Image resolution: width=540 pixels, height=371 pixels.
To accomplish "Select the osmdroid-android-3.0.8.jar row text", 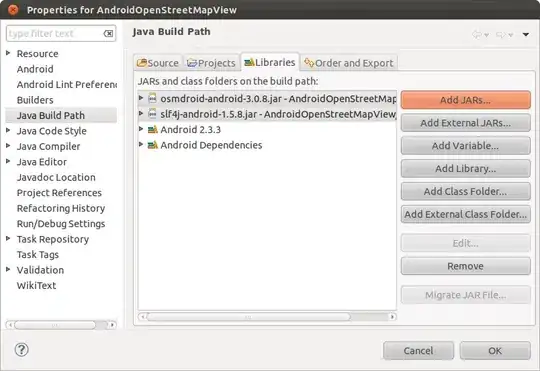I will pos(278,99).
